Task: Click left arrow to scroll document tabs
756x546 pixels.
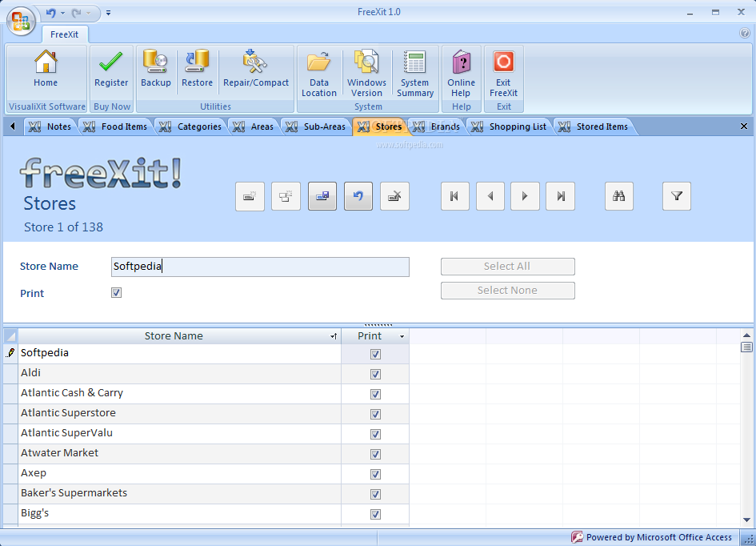Action: tap(13, 126)
